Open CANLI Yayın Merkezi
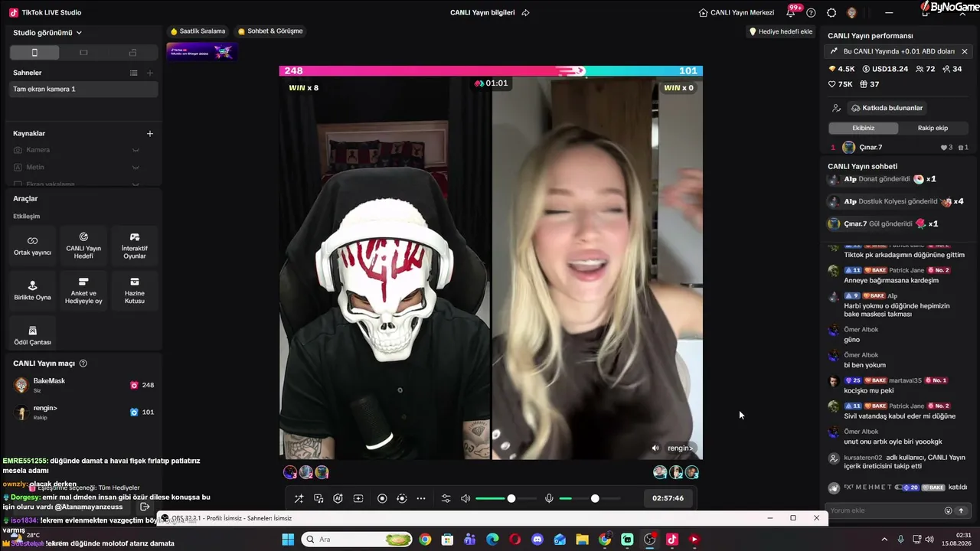The width and height of the screenshot is (980, 551). [x=737, y=12]
